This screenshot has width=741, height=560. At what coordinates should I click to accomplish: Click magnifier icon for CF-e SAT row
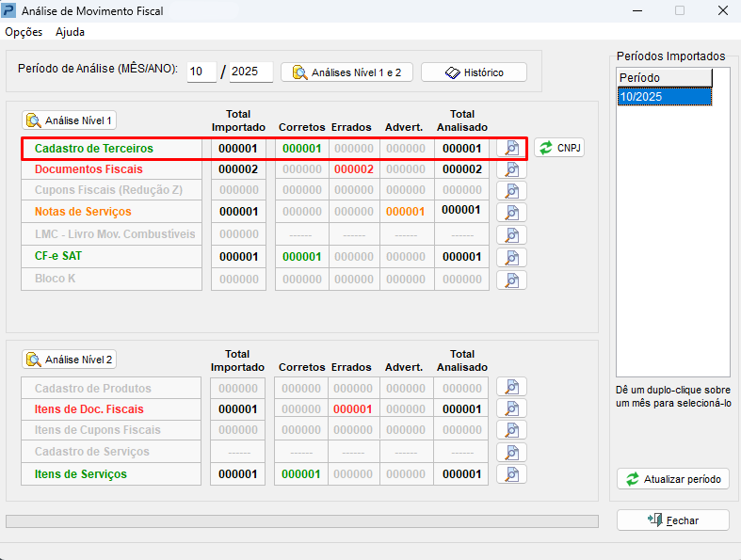pos(511,257)
